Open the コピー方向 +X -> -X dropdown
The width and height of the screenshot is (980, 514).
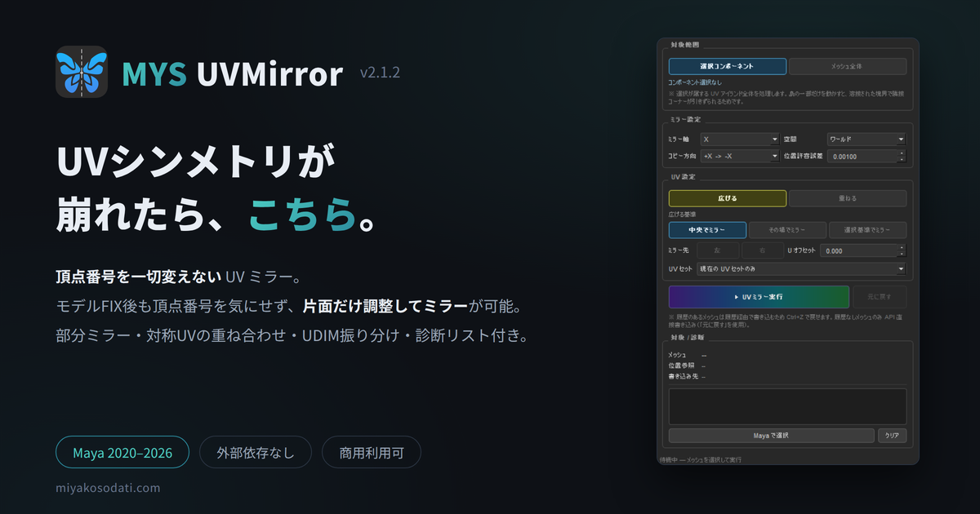pyautogui.click(x=740, y=156)
